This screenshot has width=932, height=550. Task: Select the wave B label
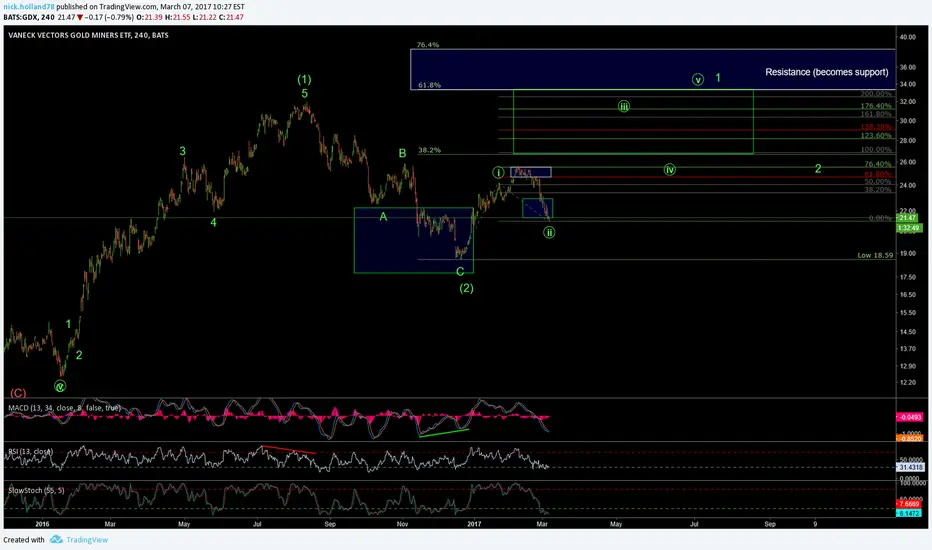tap(402, 153)
